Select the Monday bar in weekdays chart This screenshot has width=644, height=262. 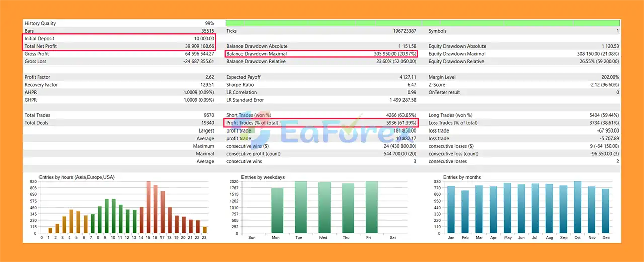pyautogui.click(x=277, y=211)
